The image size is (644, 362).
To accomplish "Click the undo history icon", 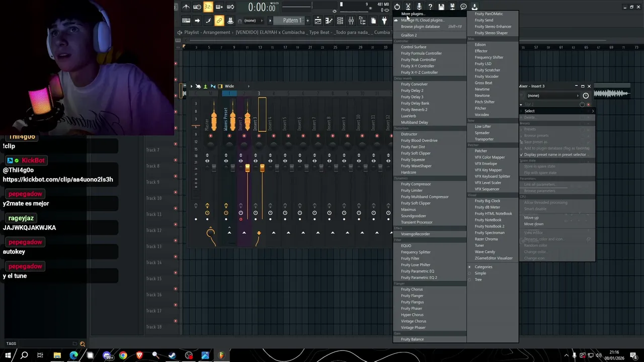I will (397, 7).
